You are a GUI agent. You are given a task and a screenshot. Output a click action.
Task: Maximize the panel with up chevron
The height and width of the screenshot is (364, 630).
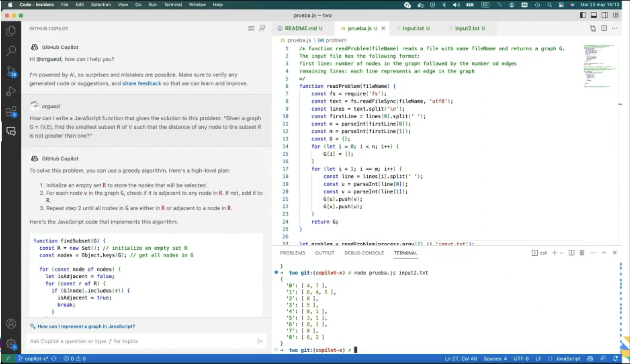tap(604, 253)
